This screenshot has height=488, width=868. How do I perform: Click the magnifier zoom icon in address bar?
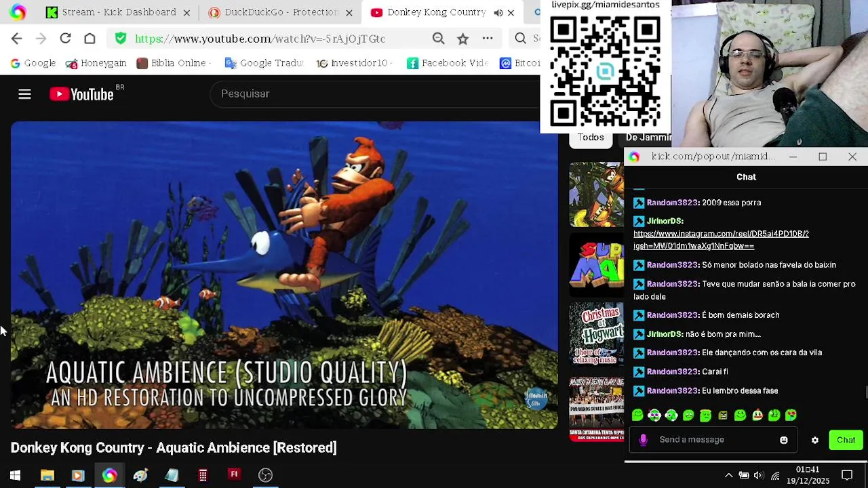click(x=439, y=39)
